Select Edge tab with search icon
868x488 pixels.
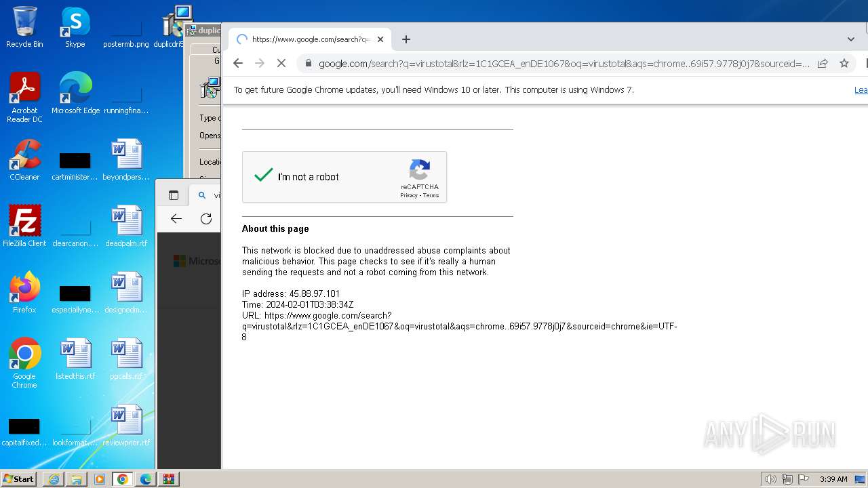pos(205,195)
